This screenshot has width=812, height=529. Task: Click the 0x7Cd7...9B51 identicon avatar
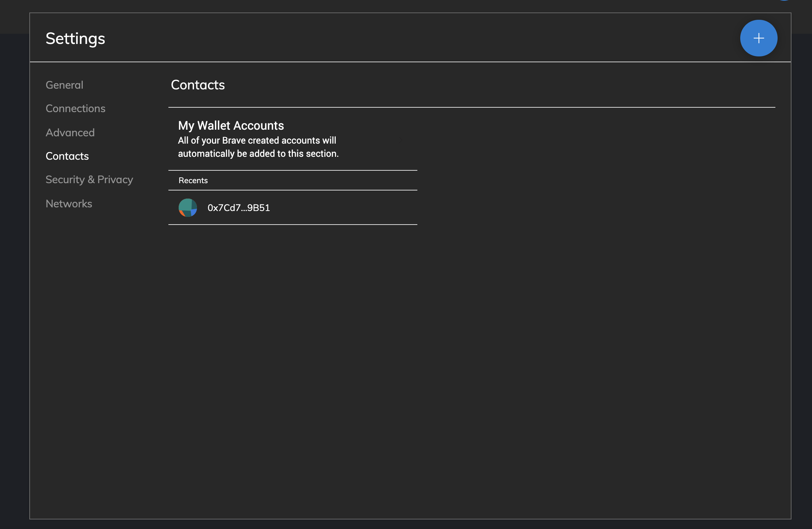click(x=188, y=208)
